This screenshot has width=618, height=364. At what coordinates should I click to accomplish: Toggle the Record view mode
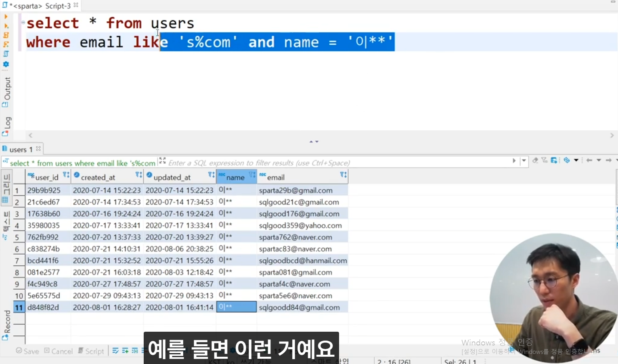pos(6,325)
